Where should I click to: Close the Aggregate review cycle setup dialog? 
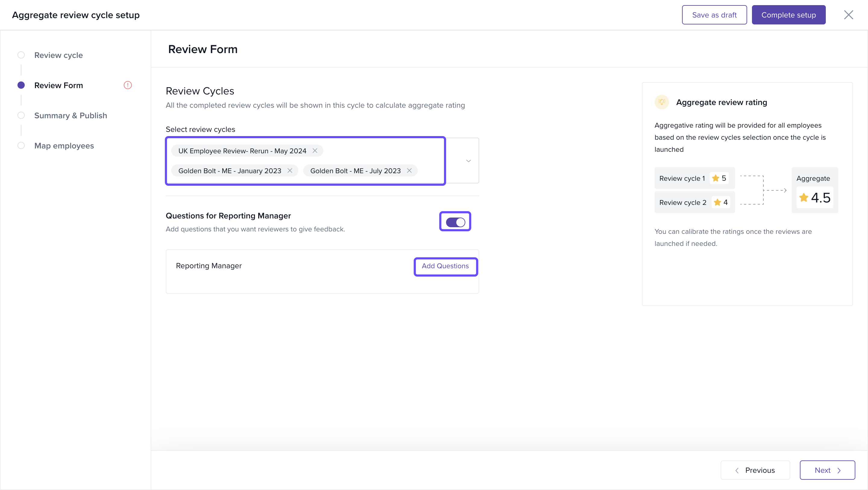848,15
